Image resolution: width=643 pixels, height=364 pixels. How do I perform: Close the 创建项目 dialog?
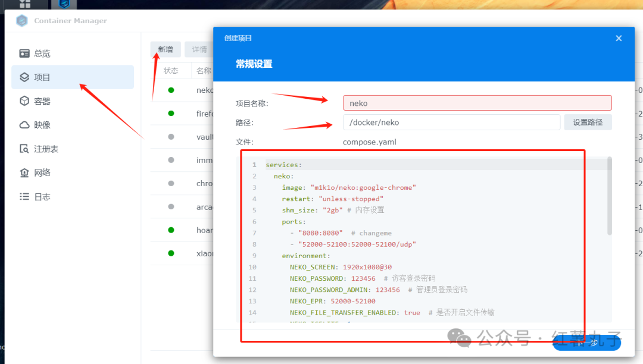pyautogui.click(x=619, y=38)
